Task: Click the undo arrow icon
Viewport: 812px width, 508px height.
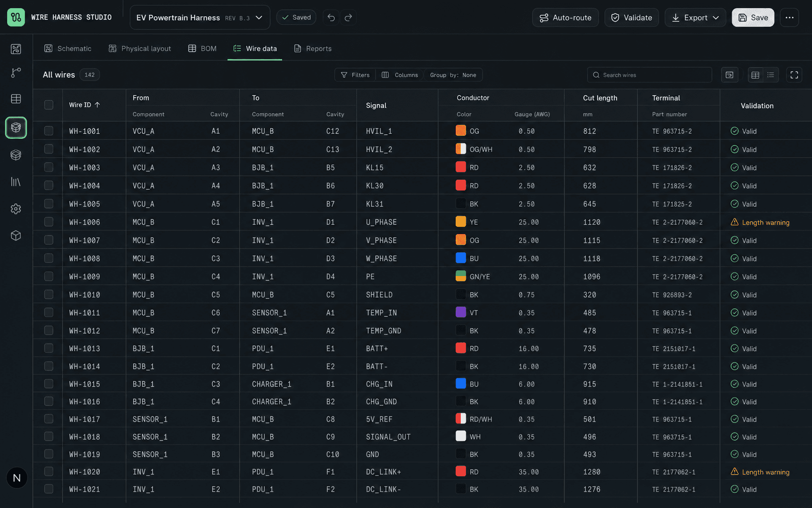Action: coord(331,17)
